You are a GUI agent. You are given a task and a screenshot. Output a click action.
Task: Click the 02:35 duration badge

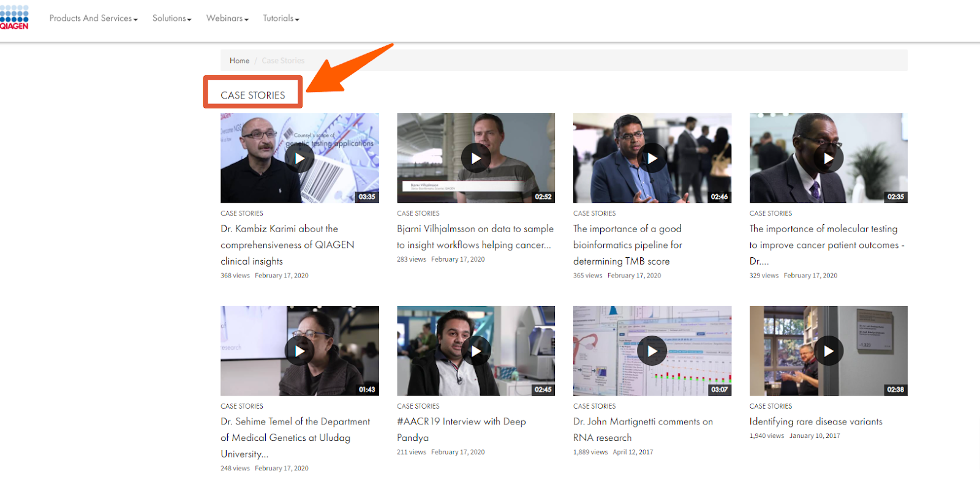[x=896, y=197]
